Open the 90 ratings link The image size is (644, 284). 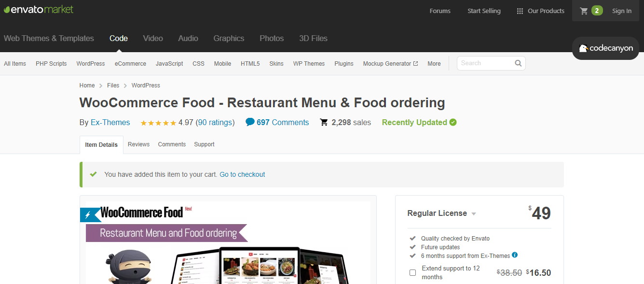point(215,122)
